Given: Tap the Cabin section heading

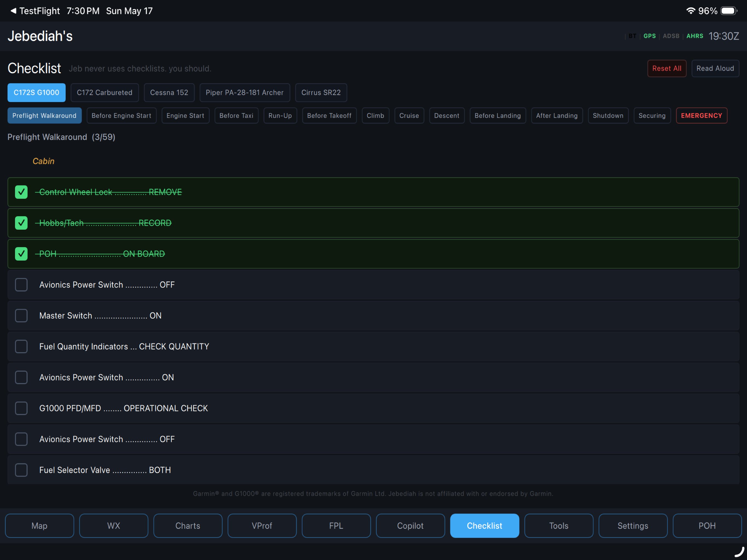Looking at the screenshot, I should click(43, 161).
